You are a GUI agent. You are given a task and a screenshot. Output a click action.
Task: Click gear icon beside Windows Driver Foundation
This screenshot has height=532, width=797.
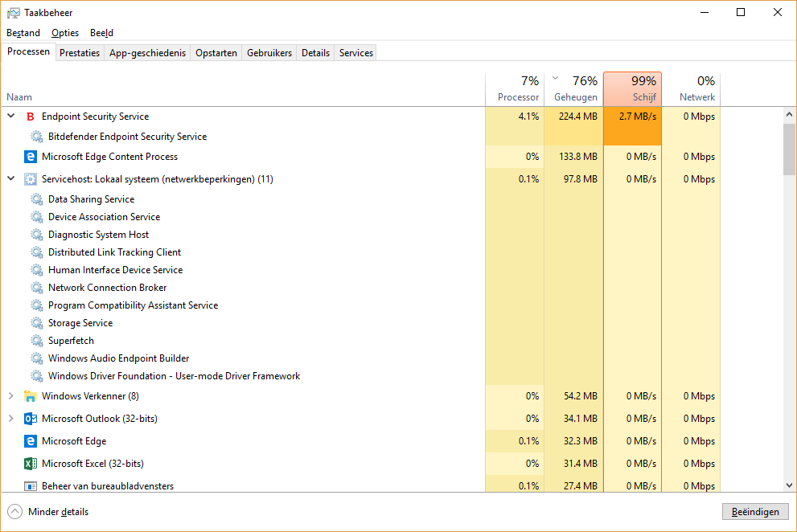(37, 376)
